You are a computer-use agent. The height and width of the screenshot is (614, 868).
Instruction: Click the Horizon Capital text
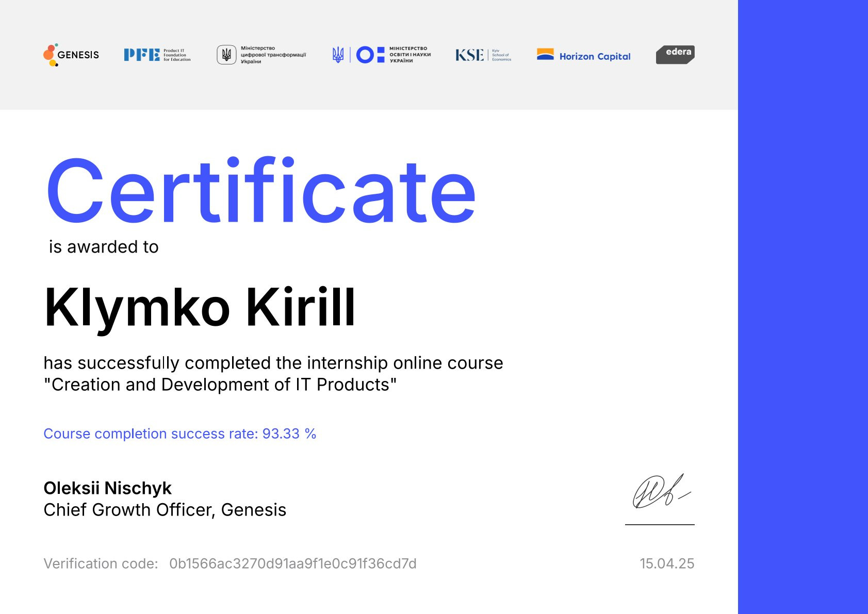[x=595, y=56]
